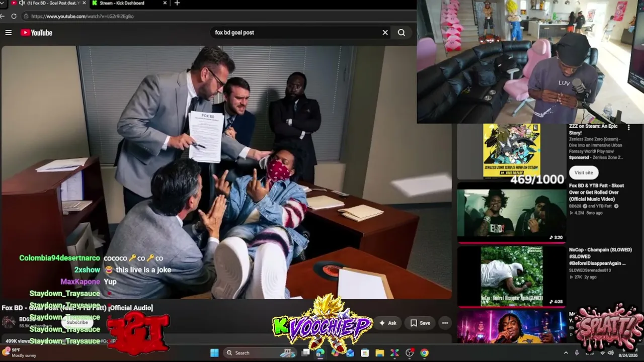Save the video to a playlist
The image size is (644, 362).
420,323
